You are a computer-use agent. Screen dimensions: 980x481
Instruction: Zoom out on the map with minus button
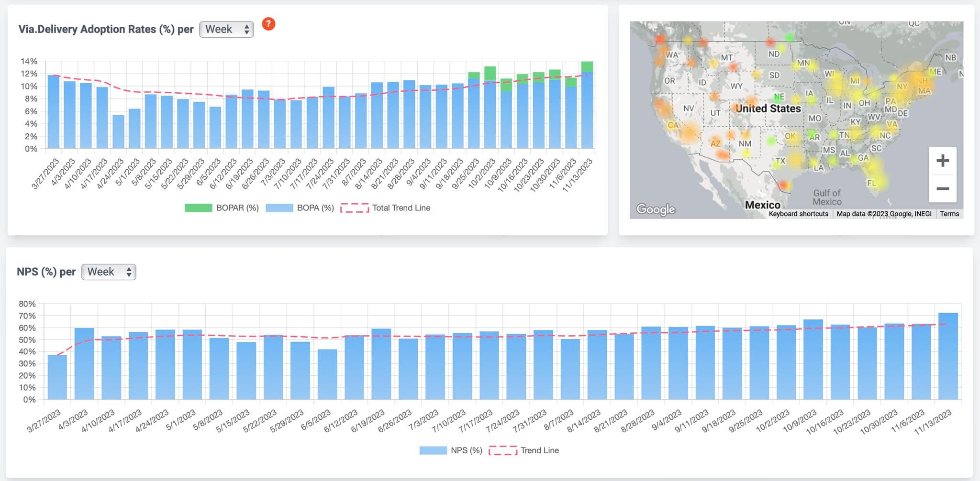coord(942,189)
